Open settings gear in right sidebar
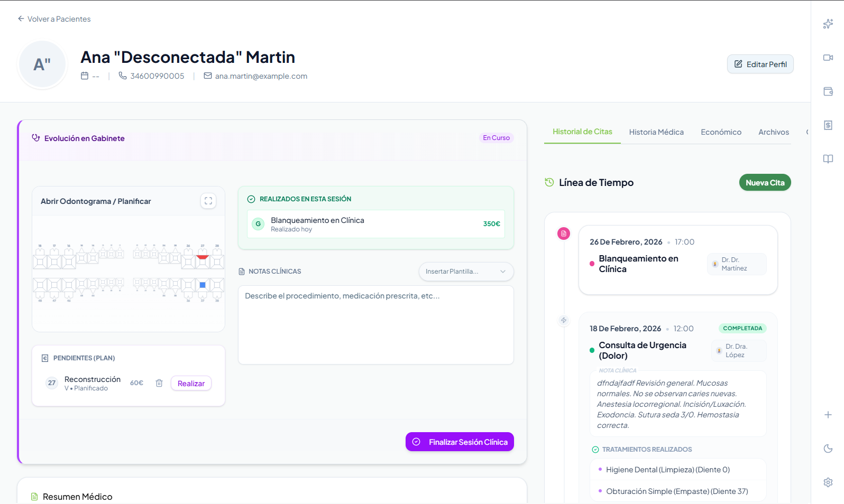The width and height of the screenshot is (844, 504). pos(828,482)
